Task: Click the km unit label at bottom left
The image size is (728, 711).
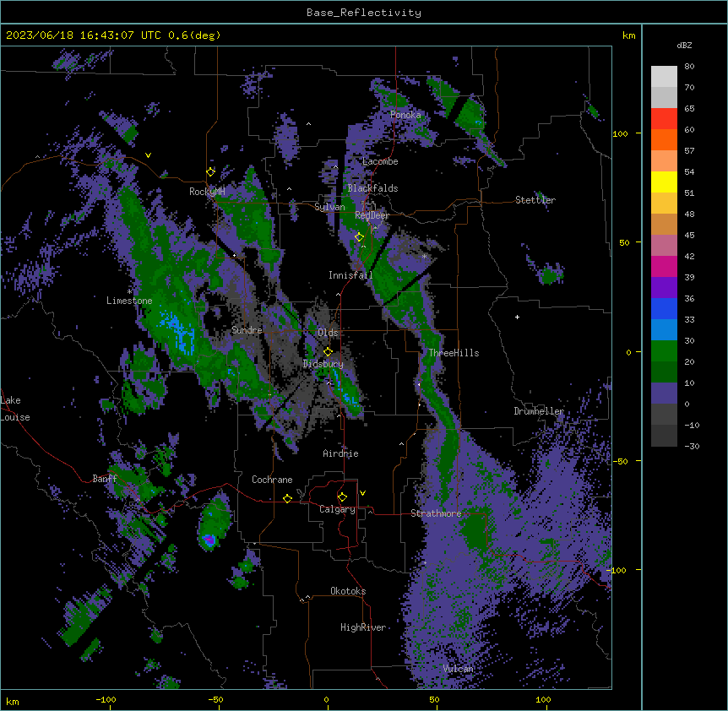Action: (13, 701)
